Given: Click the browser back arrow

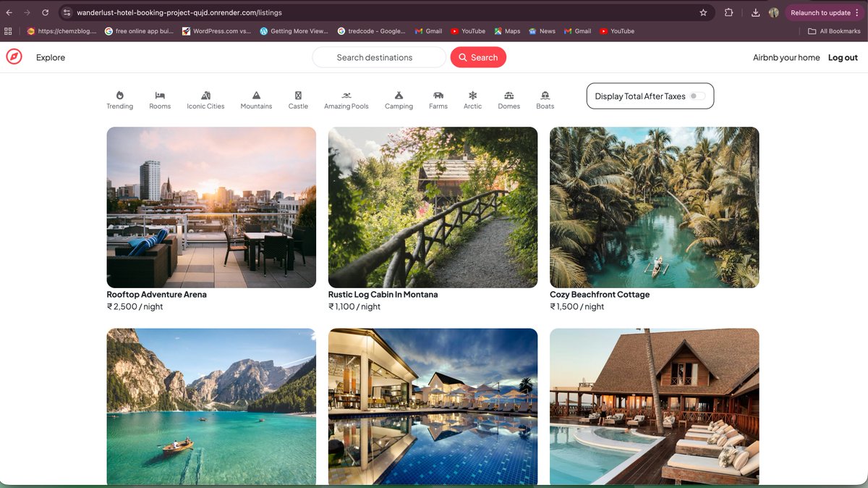Looking at the screenshot, I should coord(9,12).
